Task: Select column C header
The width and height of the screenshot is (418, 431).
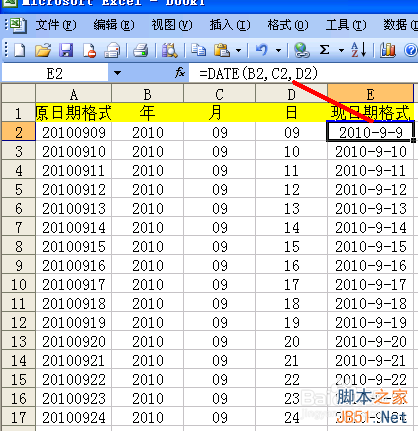Action: [x=220, y=93]
